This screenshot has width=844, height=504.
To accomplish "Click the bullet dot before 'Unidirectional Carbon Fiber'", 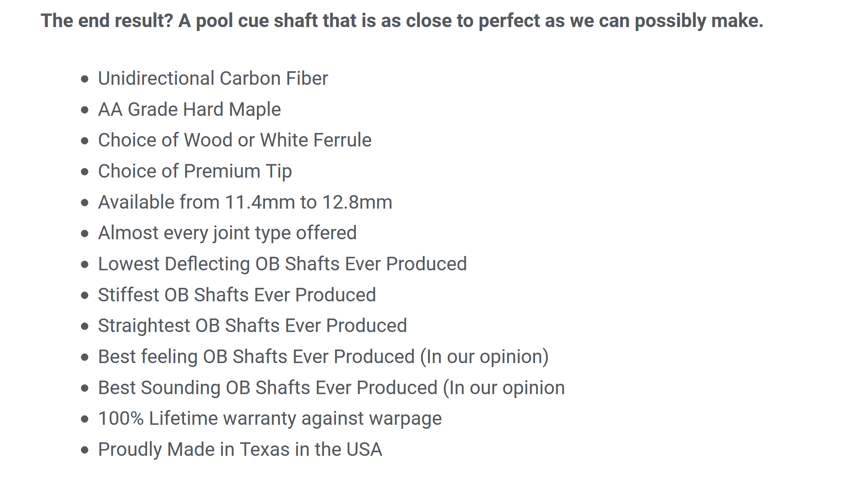I will (84, 79).
